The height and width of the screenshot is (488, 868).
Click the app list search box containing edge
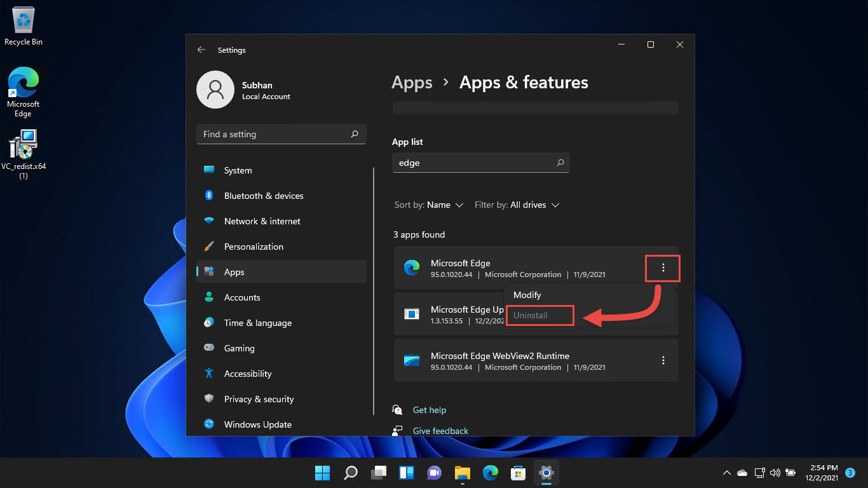click(481, 163)
